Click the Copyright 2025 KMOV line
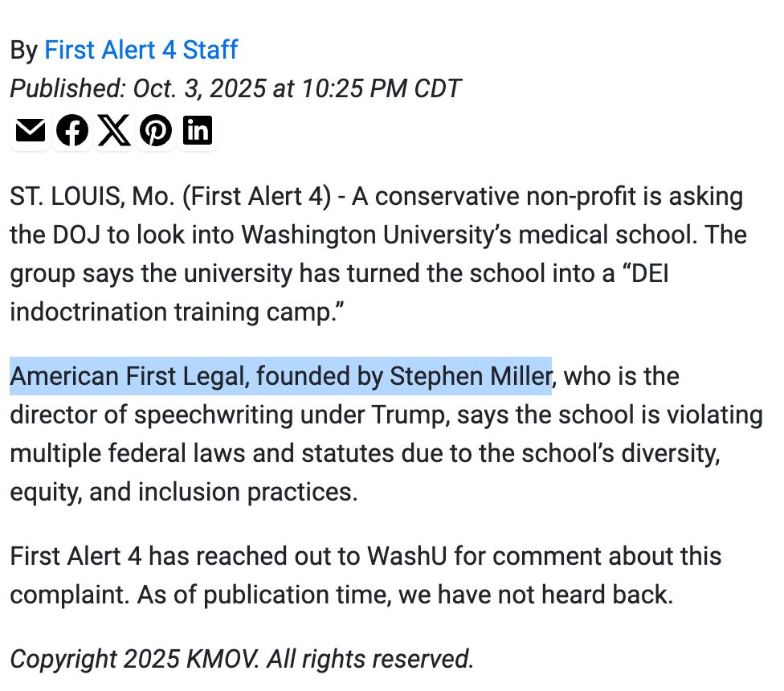The height and width of the screenshot is (691, 784). pos(241,659)
